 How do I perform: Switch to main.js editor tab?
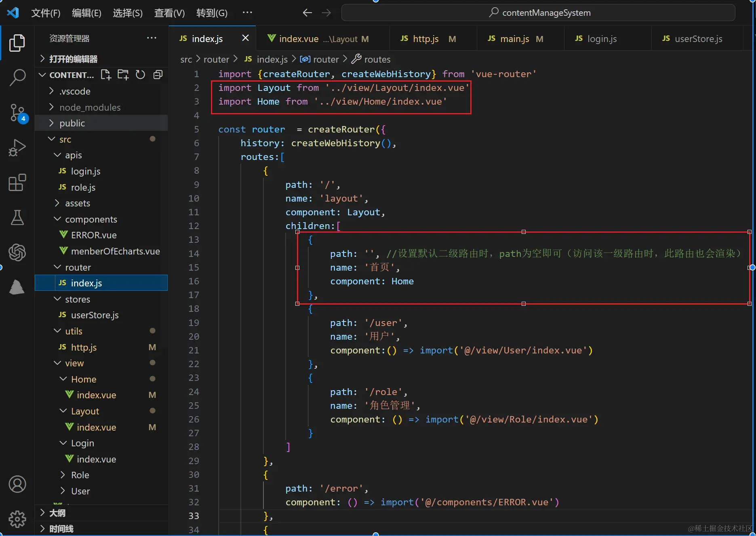click(x=521, y=38)
